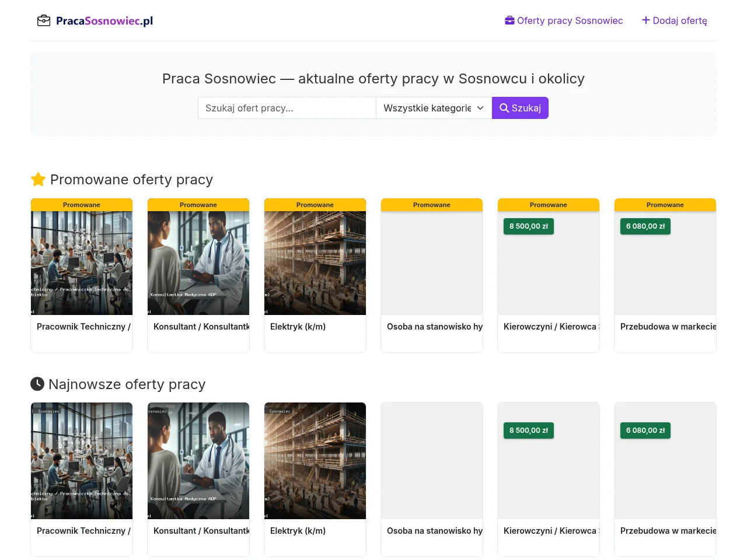The height and width of the screenshot is (560, 747).
Task: Open newest Elektryk (k/m) title link
Action: [298, 531]
